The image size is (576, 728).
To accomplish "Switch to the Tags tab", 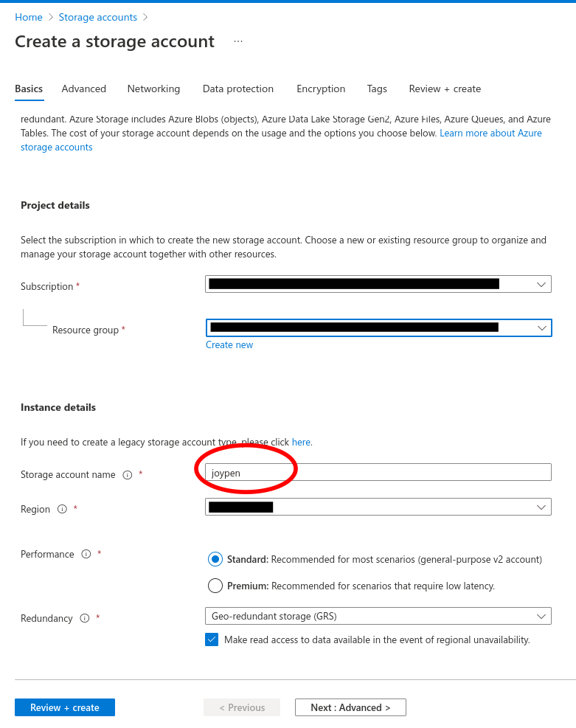I will (x=377, y=89).
